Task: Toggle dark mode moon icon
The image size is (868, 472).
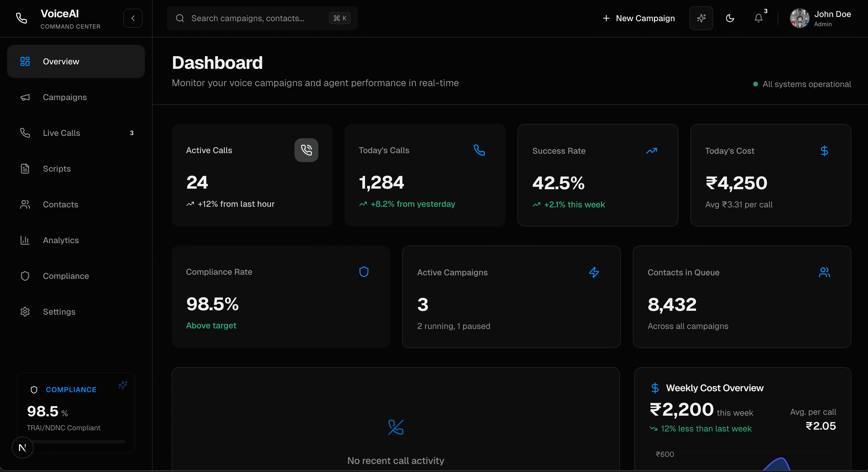Action: point(729,18)
